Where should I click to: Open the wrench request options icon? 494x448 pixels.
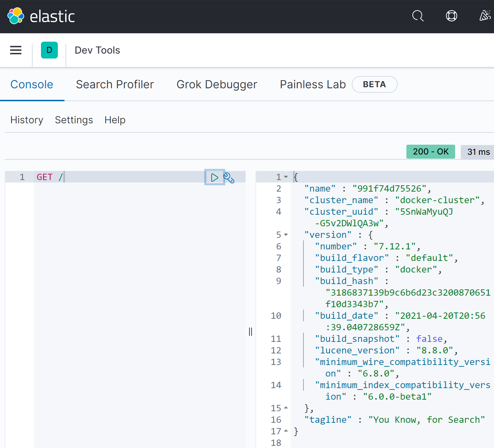pos(229,178)
